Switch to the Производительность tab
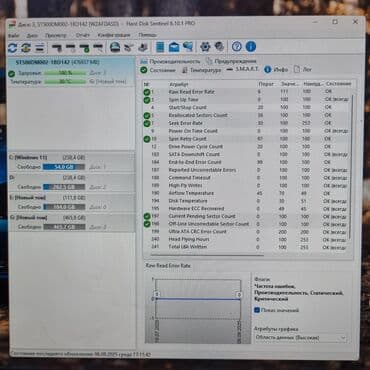Image resolution: width=370 pixels, height=370 pixels. click(170, 61)
